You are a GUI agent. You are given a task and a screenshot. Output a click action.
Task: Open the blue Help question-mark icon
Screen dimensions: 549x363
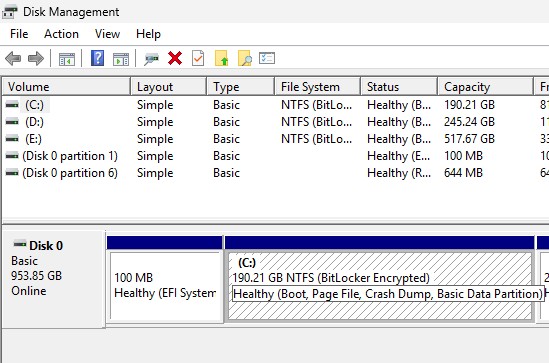[x=97, y=58]
